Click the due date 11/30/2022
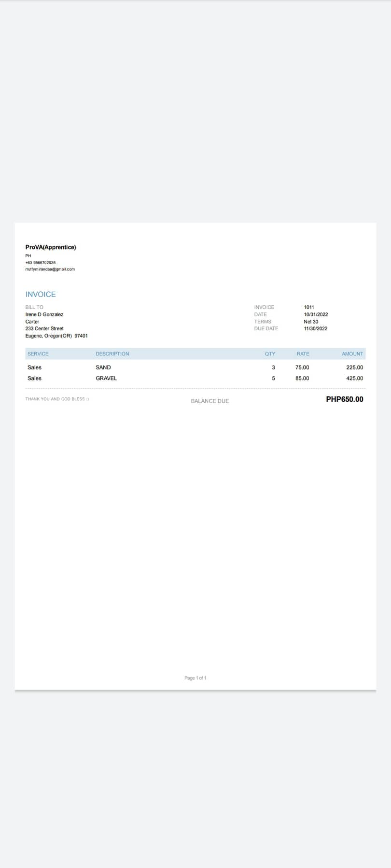This screenshot has height=868, width=391. (316, 328)
